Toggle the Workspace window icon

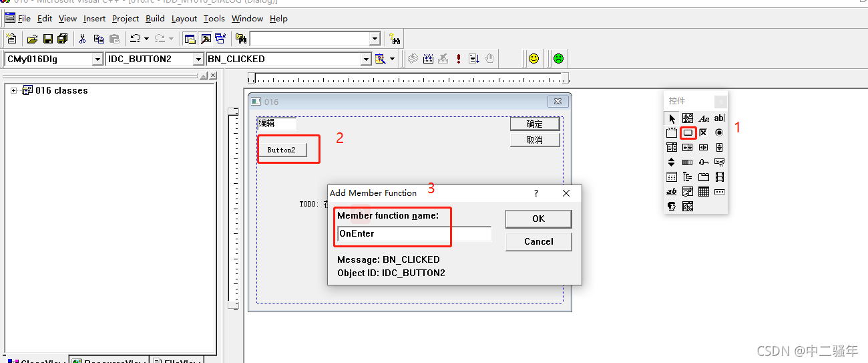coord(190,39)
